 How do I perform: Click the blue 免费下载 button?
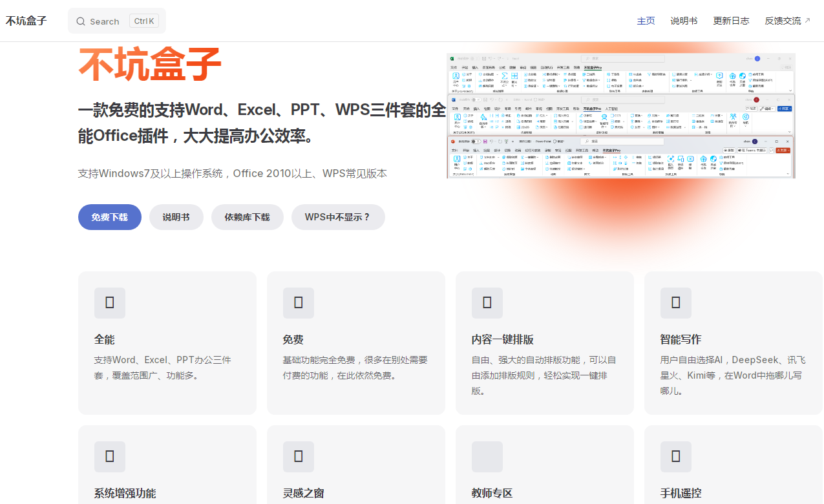[x=109, y=217]
